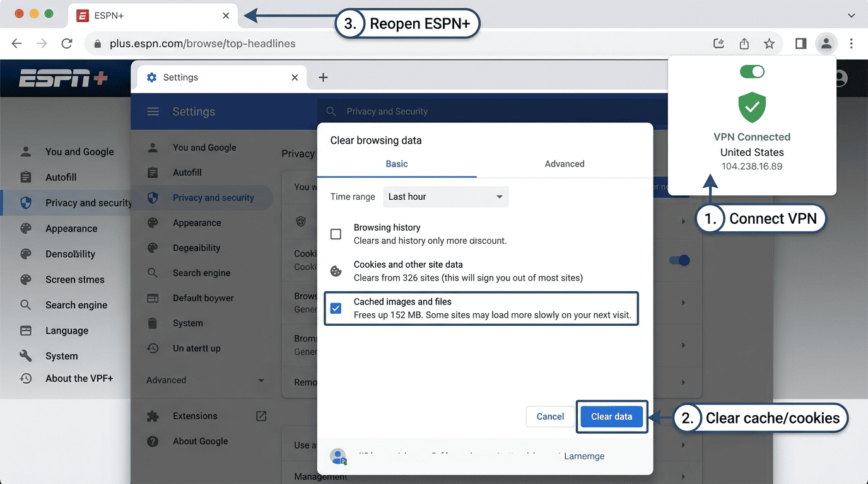
Task: Click the Cancel button
Action: pyautogui.click(x=550, y=417)
